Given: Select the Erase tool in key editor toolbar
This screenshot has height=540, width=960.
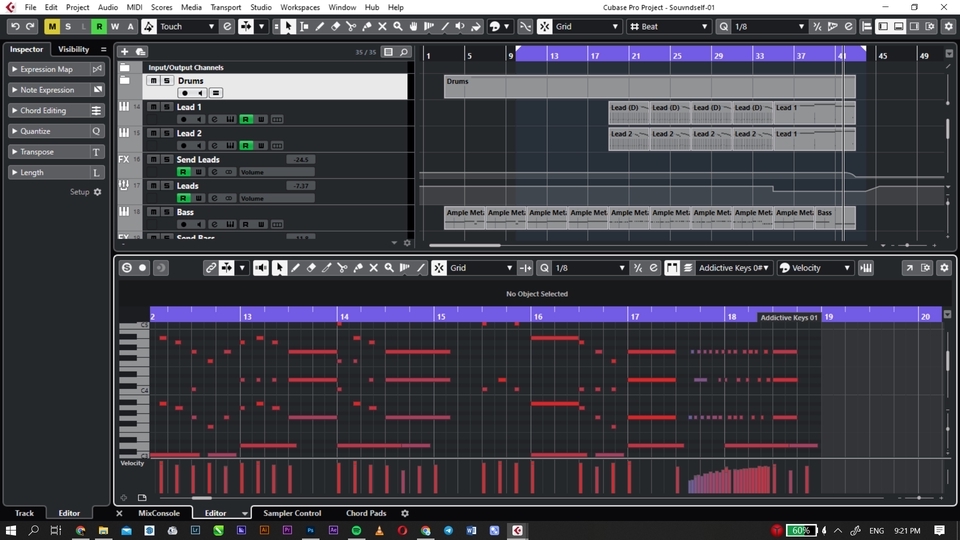Looking at the screenshot, I should [x=311, y=268].
